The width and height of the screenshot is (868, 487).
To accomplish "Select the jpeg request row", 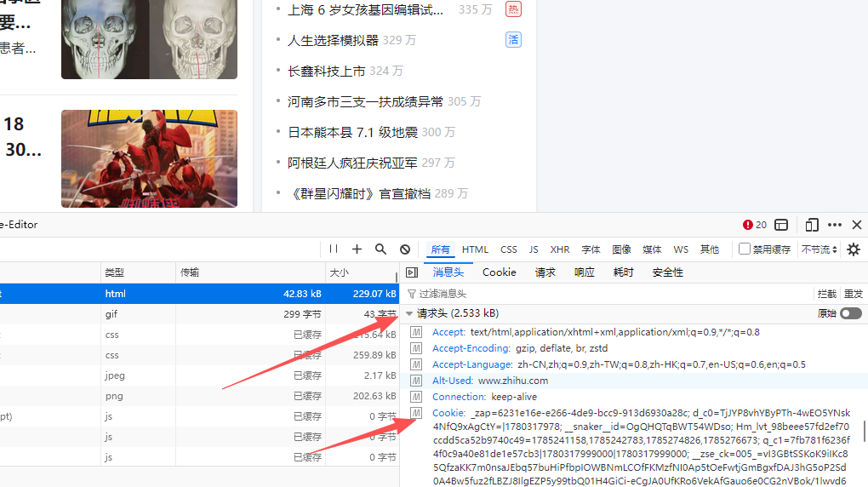I will [199, 375].
